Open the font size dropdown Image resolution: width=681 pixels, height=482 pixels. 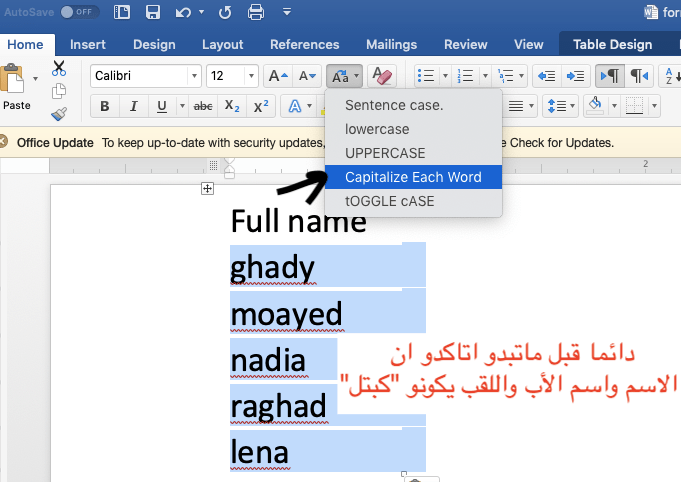(247, 76)
